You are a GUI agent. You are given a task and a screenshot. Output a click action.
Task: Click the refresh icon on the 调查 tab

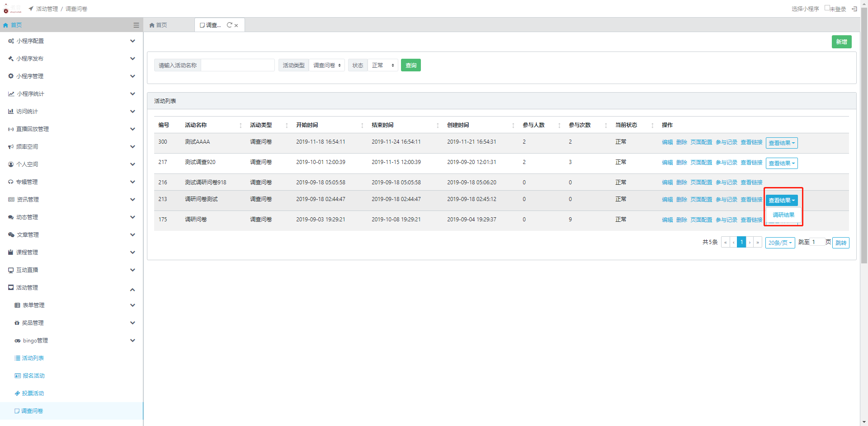coord(230,25)
